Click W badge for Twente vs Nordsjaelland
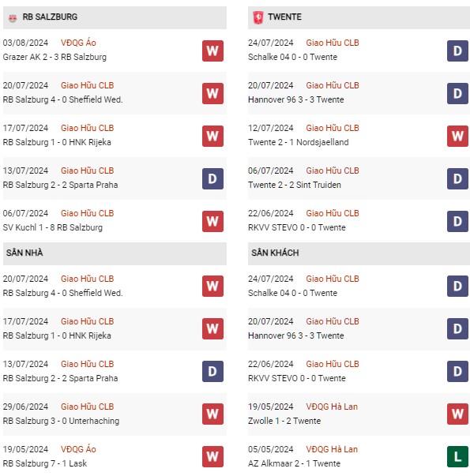Screen dimensions: 470x476 pos(457,136)
